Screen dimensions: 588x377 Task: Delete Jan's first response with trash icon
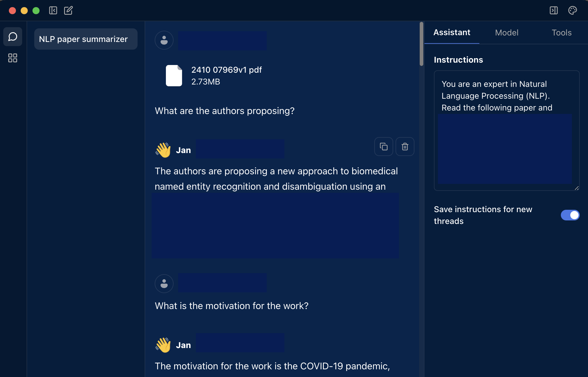point(405,147)
